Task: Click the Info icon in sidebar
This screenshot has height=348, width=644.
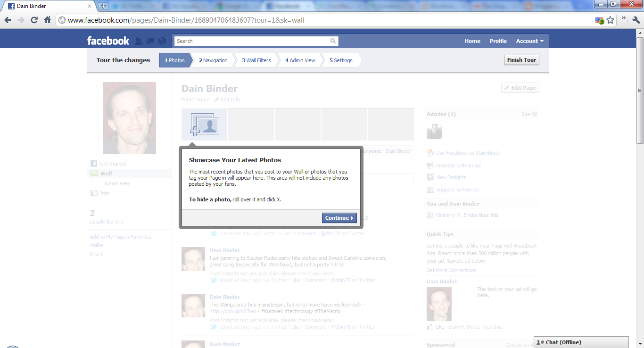Action: pos(94,193)
